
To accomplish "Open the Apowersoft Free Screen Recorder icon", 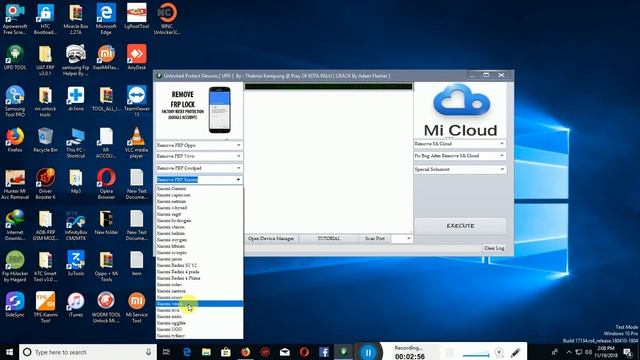I will click(x=15, y=19).
